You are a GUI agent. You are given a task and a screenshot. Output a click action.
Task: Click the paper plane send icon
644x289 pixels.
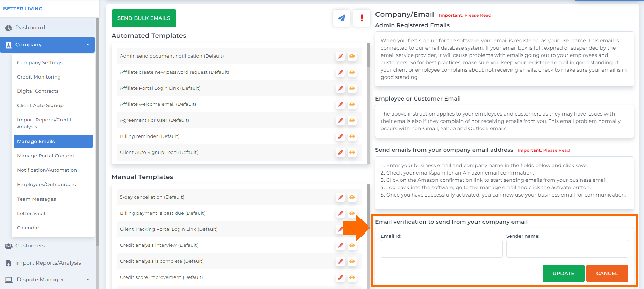tap(342, 18)
